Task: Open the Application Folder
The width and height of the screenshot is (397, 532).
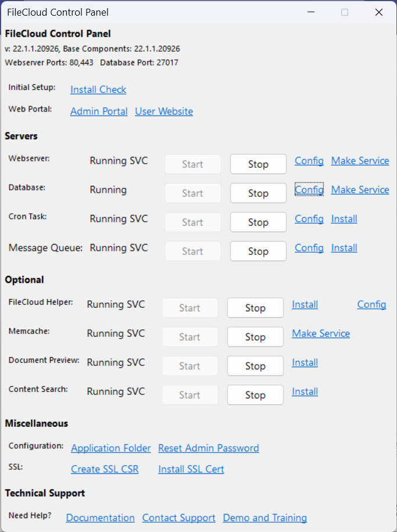Action: 110,448
